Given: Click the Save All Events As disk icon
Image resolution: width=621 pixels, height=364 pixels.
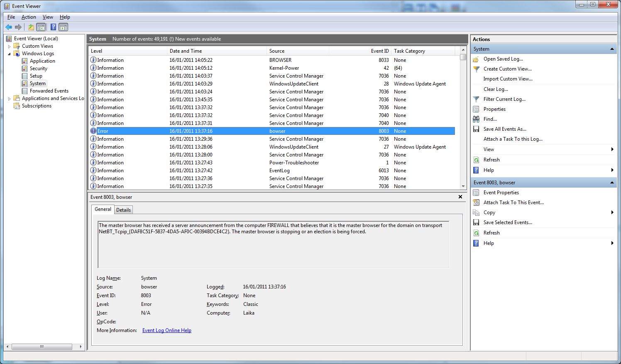Looking at the screenshot, I should (476, 129).
